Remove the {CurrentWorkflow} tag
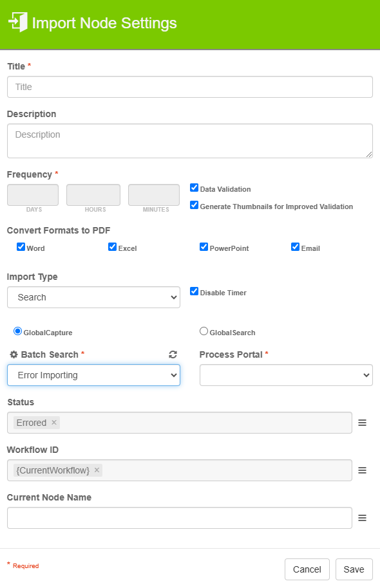The height and width of the screenshot is (588, 380). click(x=96, y=470)
